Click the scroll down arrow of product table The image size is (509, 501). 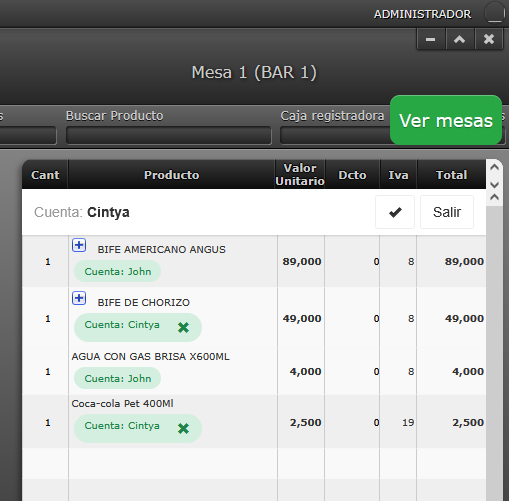coord(494,184)
